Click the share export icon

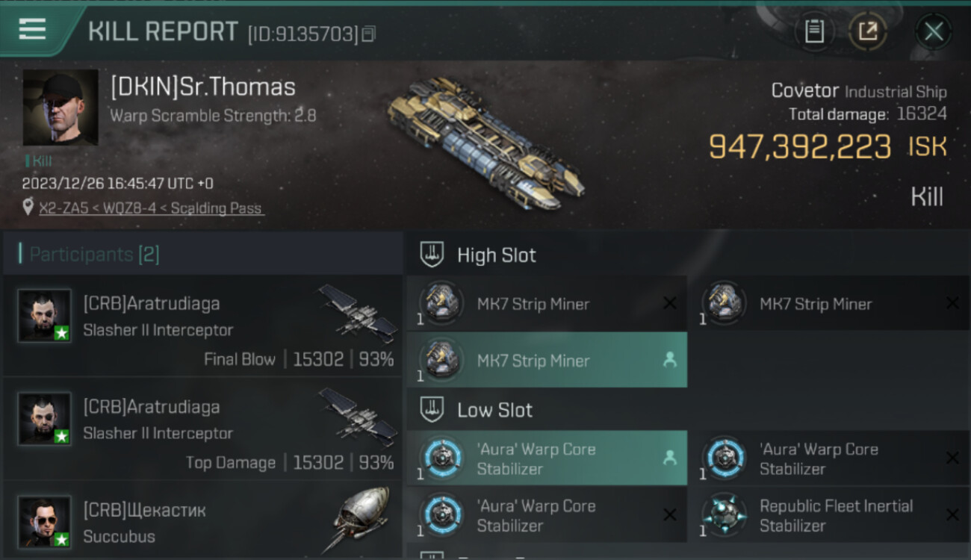(x=867, y=31)
